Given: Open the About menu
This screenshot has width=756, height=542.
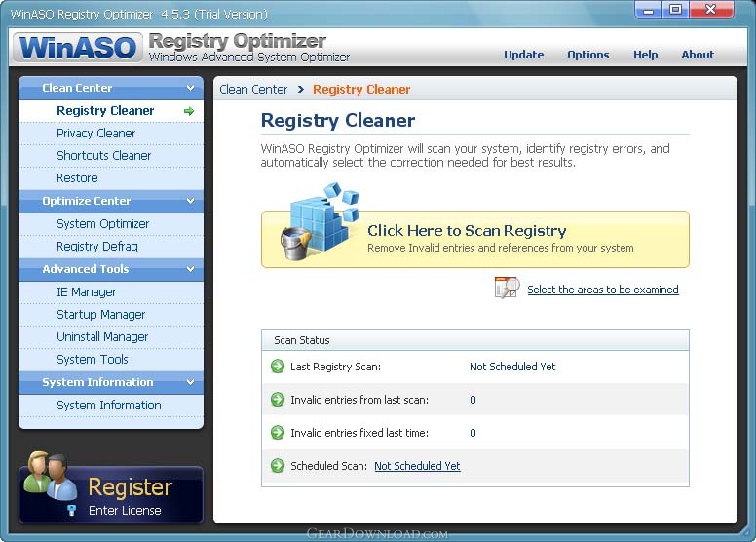Looking at the screenshot, I should (x=698, y=55).
